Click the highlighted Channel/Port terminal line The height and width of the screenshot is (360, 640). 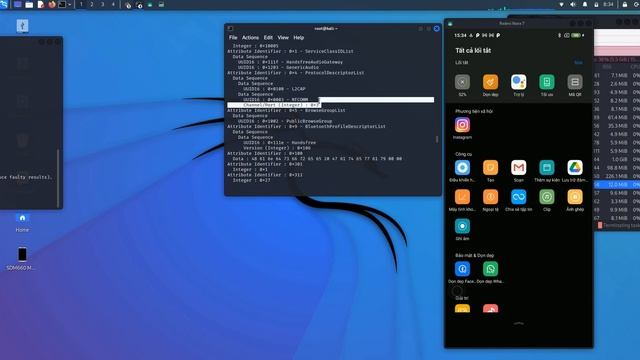tap(273, 105)
